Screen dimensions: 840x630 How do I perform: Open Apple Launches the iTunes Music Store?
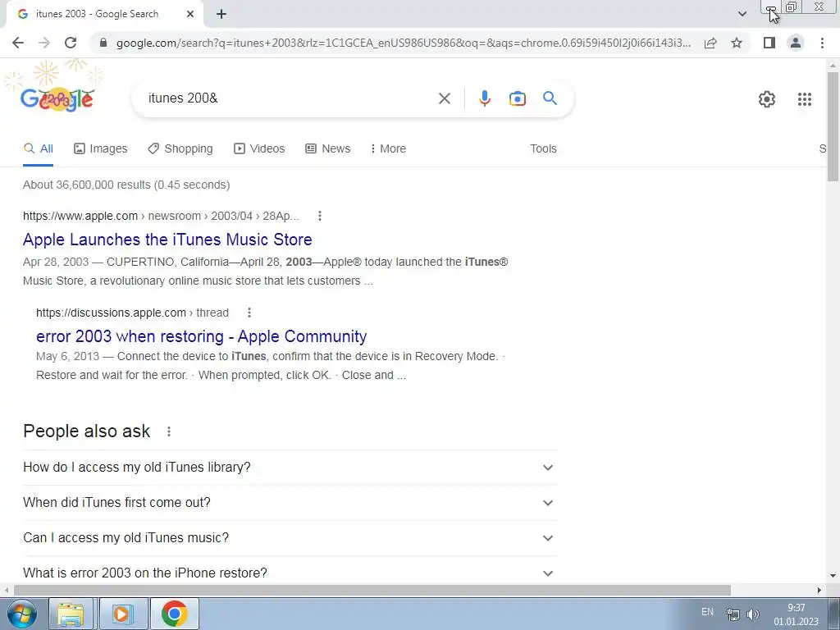[x=167, y=240]
